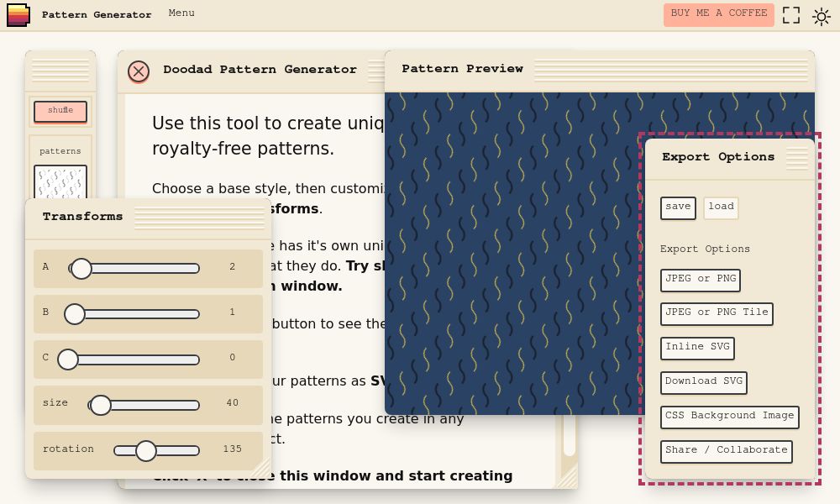This screenshot has width=840, height=504.
Task: Toggle the theme with the sun icon
Action: tap(820, 14)
